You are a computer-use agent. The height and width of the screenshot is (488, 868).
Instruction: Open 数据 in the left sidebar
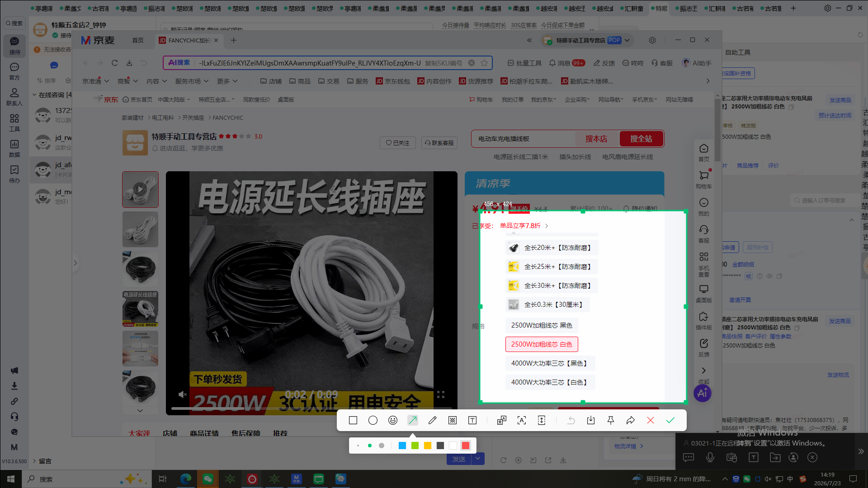click(14, 148)
